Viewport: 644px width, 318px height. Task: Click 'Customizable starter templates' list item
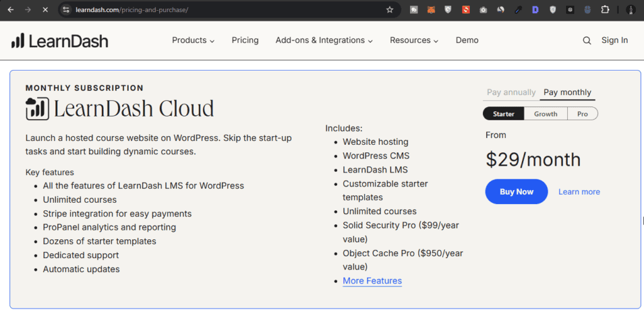tap(386, 190)
